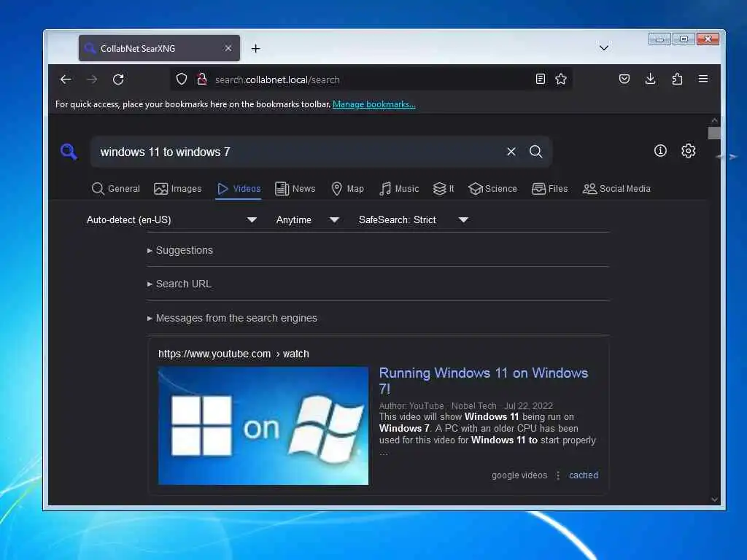Click the scrollbar up arrow
This screenshot has width=747, height=560.
coord(714,120)
